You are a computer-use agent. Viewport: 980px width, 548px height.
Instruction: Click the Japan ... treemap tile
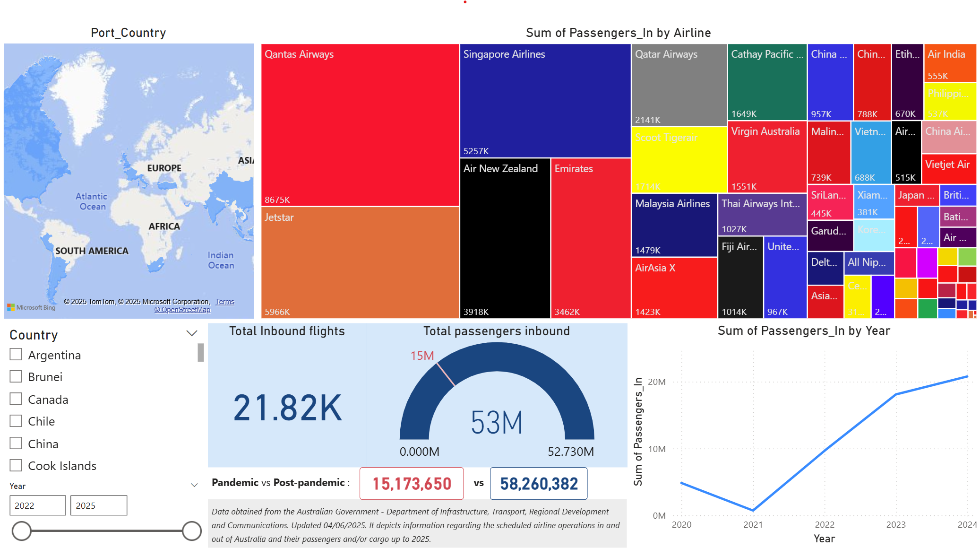[x=916, y=196]
